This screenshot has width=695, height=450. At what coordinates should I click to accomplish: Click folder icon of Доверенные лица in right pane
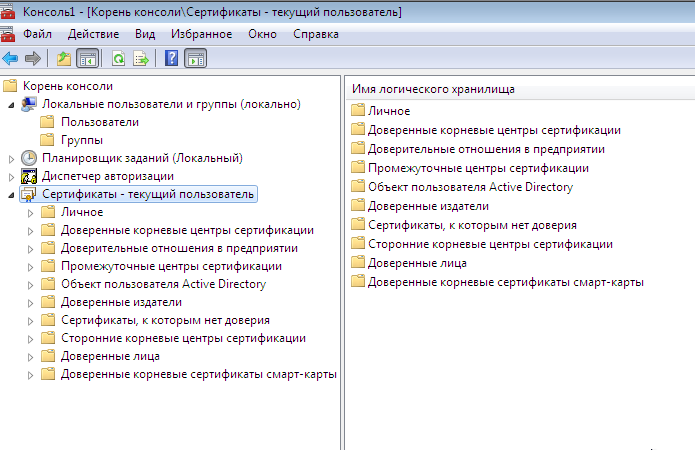pyautogui.click(x=358, y=263)
